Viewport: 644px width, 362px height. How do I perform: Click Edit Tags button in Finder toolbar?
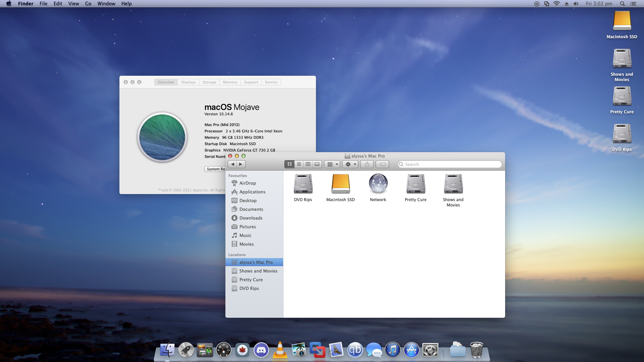[382, 164]
